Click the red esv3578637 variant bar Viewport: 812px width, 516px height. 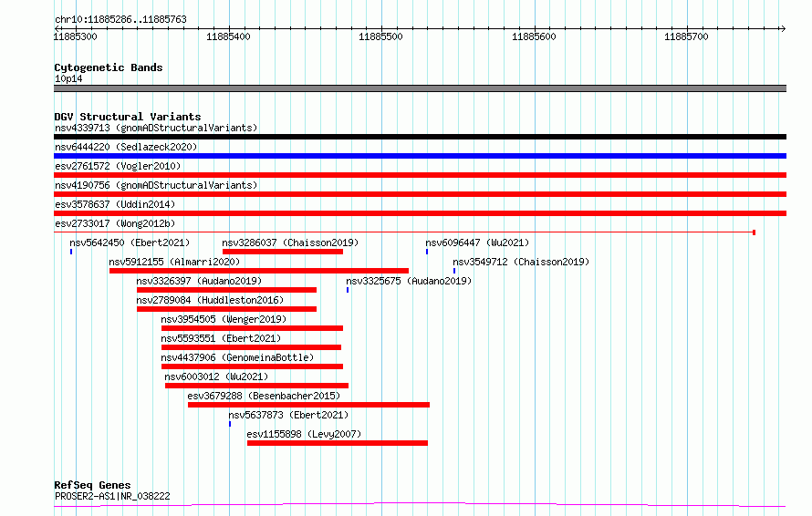[x=420, y=213]
